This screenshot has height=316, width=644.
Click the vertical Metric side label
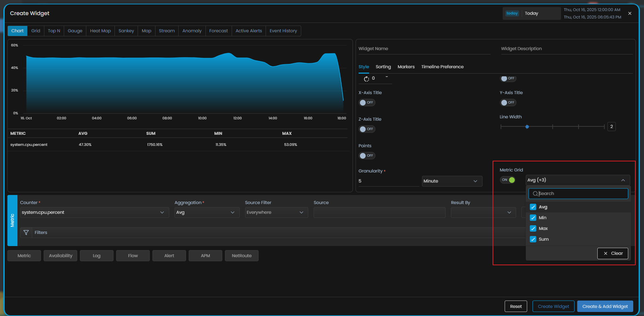click(x=12, y=221)
